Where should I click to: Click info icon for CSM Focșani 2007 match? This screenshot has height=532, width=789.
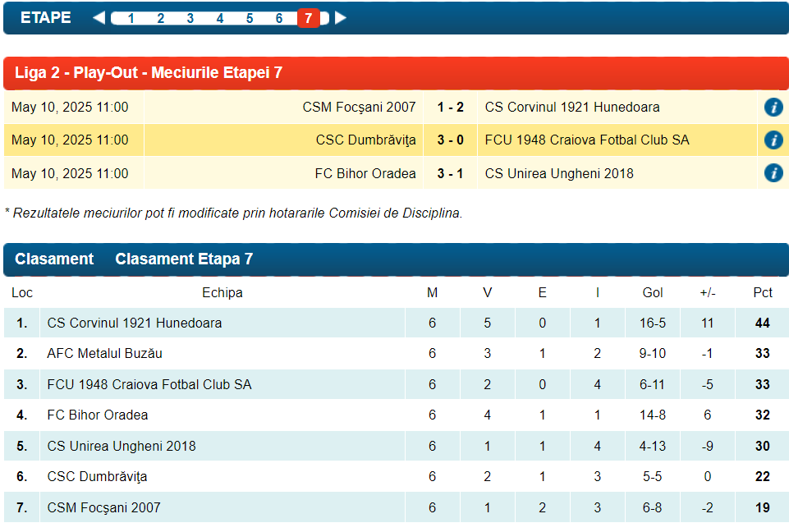coord(773,107)
